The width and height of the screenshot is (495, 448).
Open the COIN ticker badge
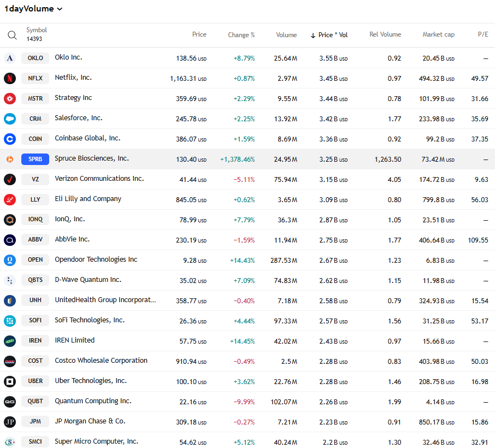pos(36,139)
